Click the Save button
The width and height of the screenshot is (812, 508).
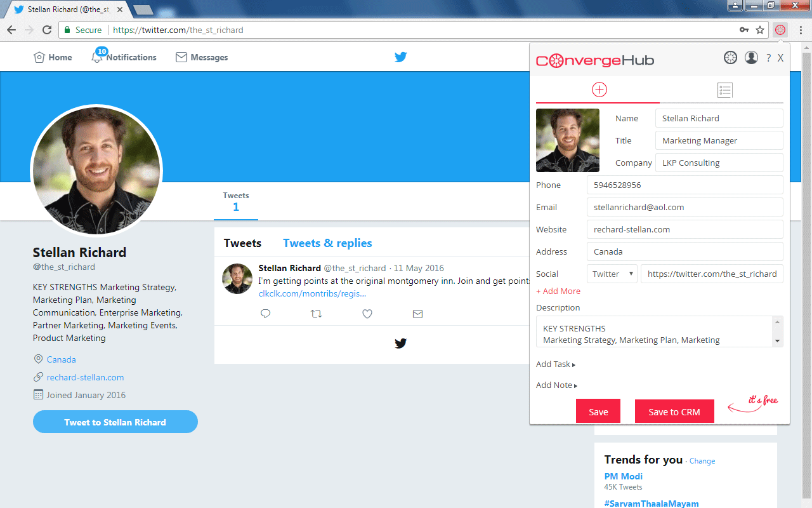point(598,411)
